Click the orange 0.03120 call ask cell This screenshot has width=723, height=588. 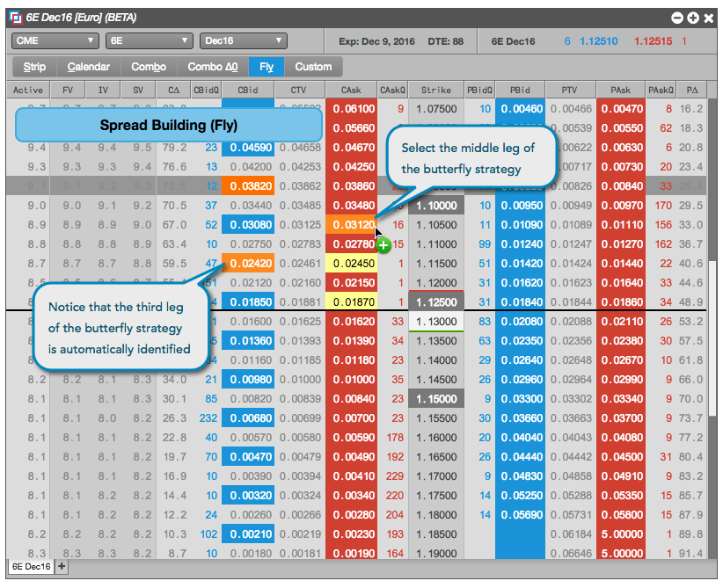pos(351,225)
